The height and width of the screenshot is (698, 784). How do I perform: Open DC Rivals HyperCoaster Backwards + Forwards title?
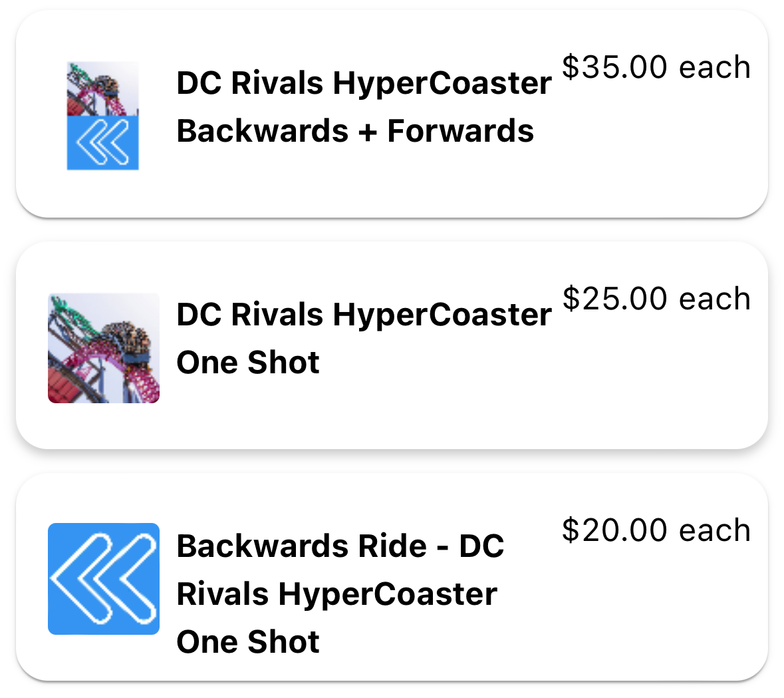click(364, 106)
